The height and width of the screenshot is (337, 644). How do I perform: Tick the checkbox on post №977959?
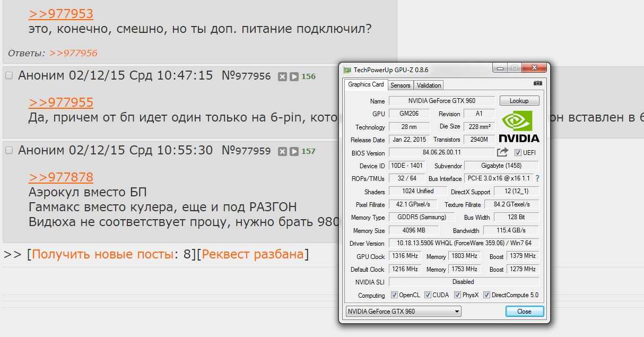[x=9, y=151]
